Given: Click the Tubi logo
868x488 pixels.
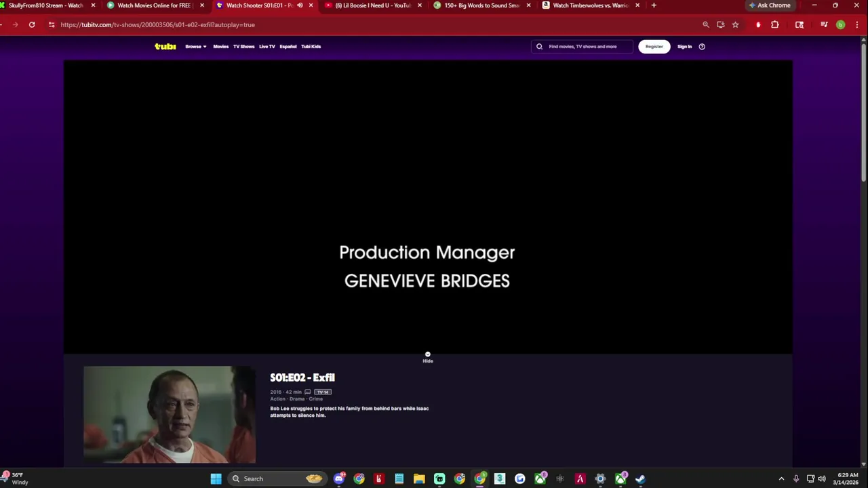Looking at the screenshot, I should [165, 46].
